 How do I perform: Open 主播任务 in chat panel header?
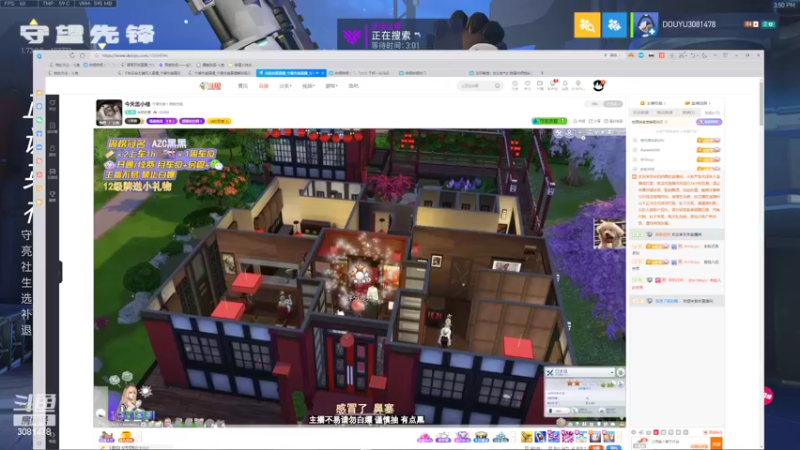coord(653,103)
